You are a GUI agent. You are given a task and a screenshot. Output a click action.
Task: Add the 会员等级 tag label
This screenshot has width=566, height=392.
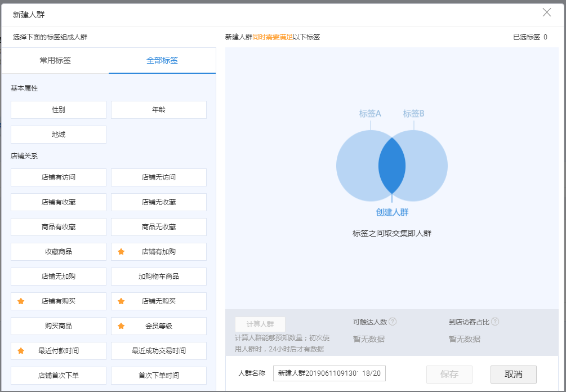click(x=159, y=326)
